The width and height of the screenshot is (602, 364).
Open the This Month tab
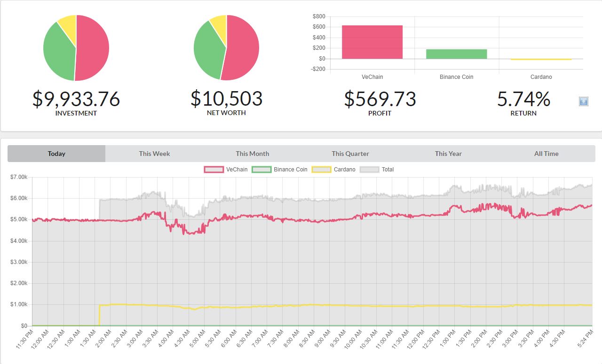coord(253,154)
